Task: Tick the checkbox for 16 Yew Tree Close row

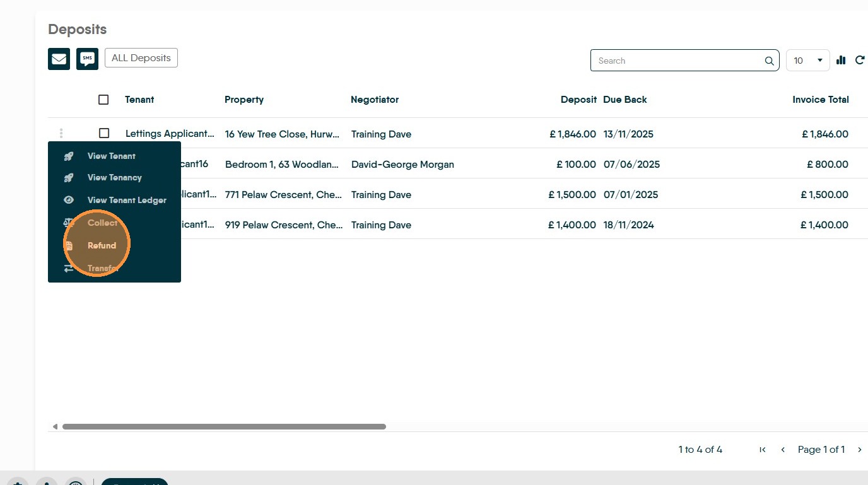Action: click(x=104, y=133)
